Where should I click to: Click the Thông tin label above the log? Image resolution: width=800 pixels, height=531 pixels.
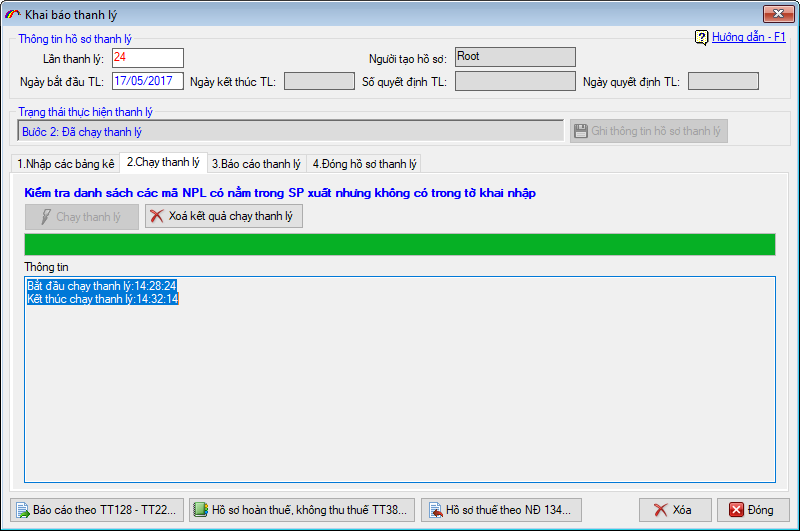46,267
